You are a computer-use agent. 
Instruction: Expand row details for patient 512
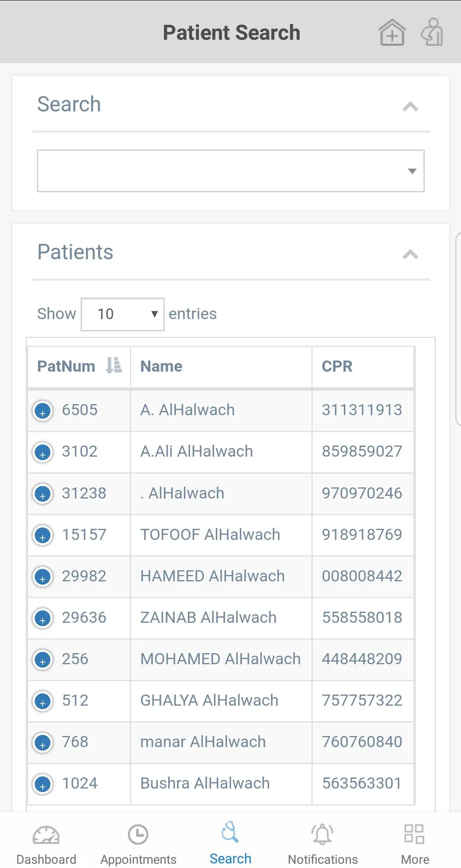43,701
